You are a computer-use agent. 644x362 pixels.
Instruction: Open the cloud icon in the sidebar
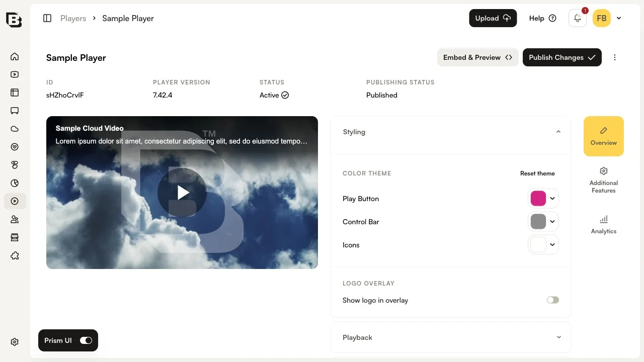(x=15, y=129)
